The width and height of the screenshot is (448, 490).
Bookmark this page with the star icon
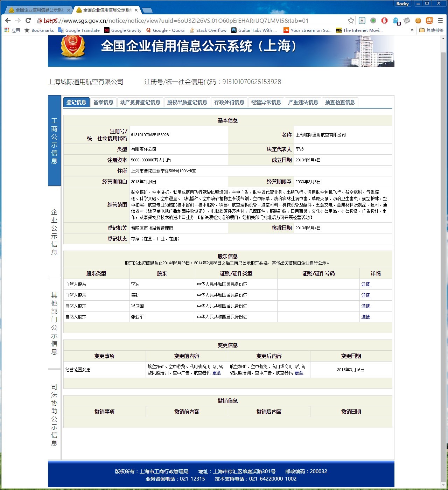coord(351,21)
